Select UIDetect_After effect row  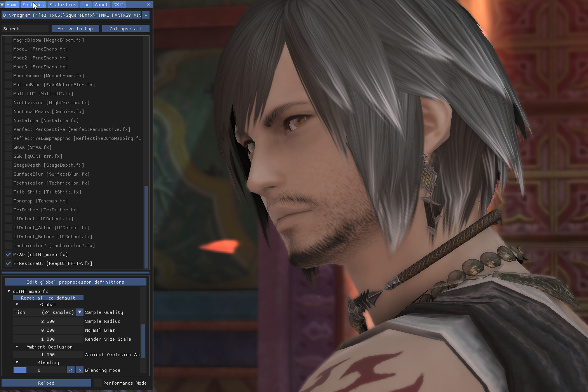point(51,228)
